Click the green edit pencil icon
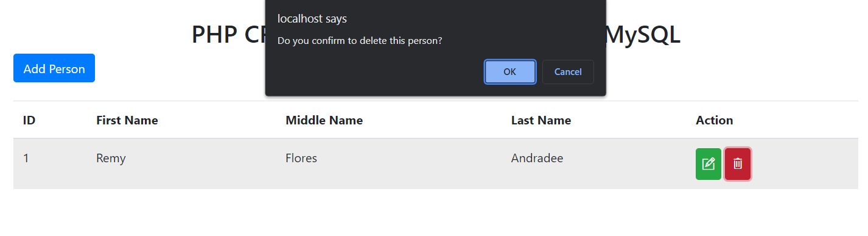Image resolution: width=868 pixels, height=236 pixels. coord(709,164)
